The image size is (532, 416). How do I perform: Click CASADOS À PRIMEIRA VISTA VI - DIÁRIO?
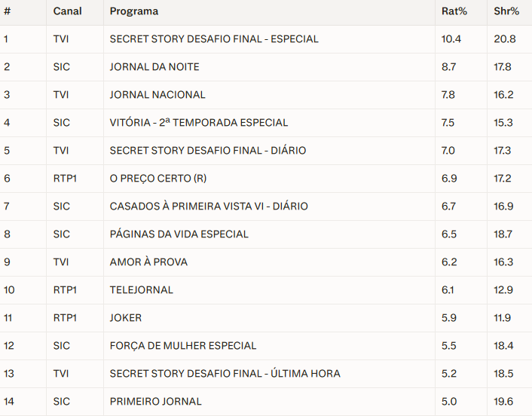209,206
